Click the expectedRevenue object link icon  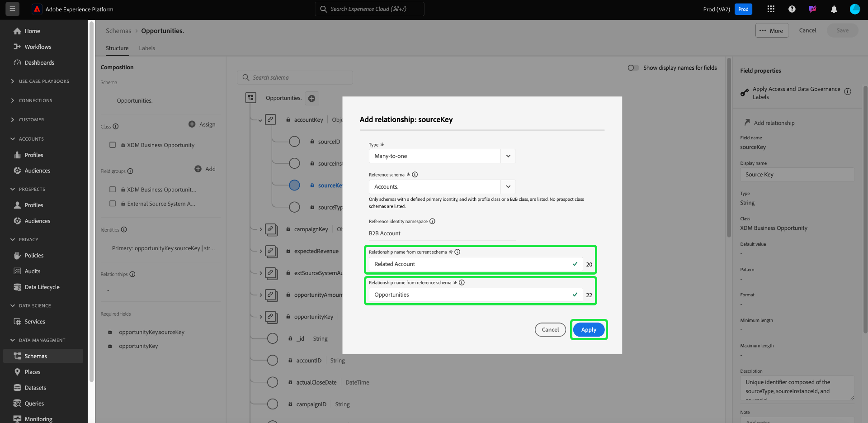[x=271, y=251]
